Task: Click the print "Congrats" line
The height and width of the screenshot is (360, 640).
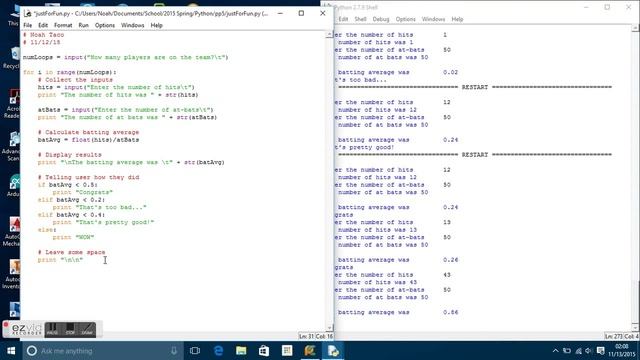Action: [83, 192]
